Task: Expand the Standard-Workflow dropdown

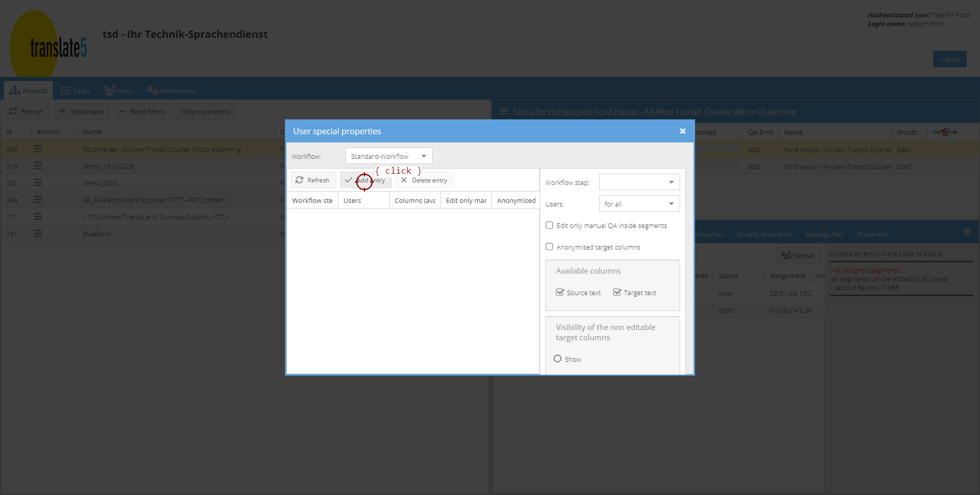Action: click(424, 156)
